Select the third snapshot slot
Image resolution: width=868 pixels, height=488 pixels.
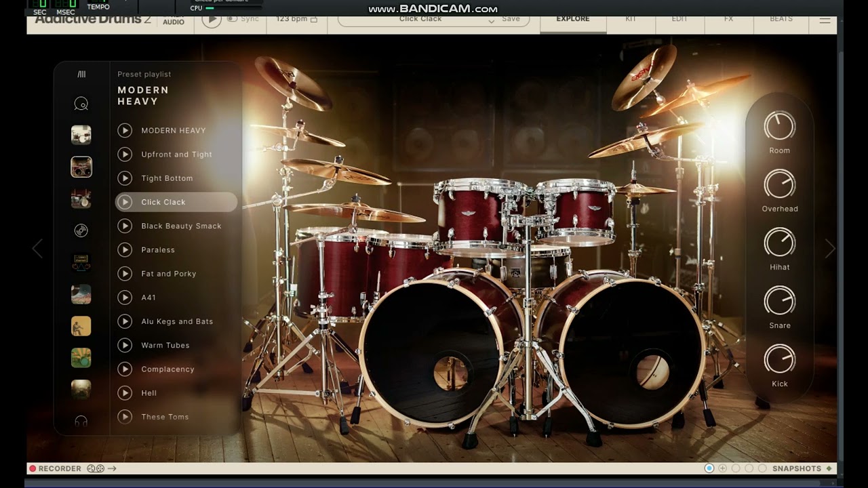736,468
